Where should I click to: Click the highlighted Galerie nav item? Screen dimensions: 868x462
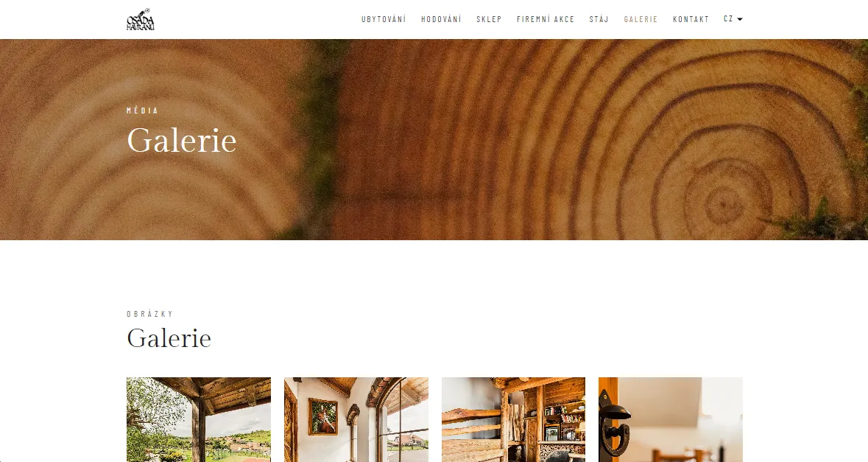[641, 19]
